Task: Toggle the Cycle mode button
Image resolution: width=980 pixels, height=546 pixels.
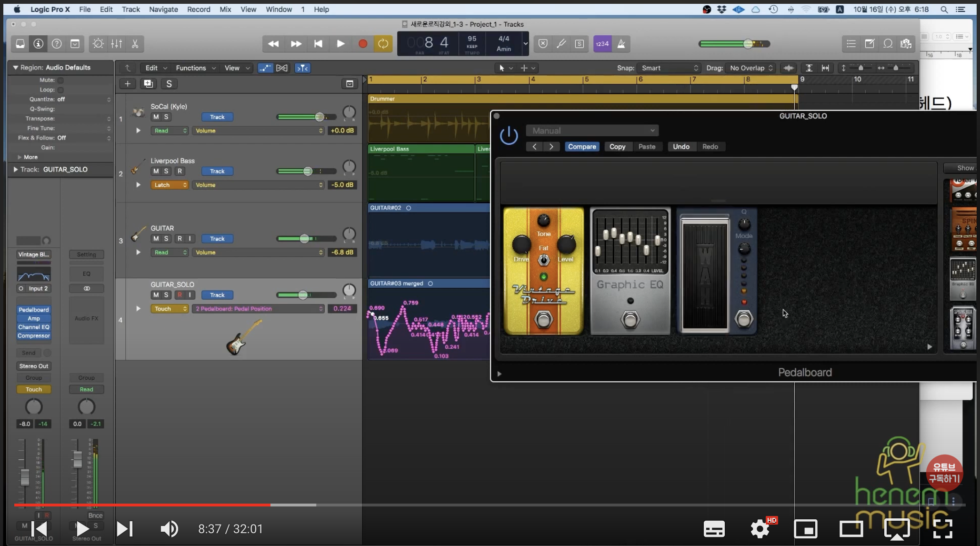Action: [x=383, y=44]
